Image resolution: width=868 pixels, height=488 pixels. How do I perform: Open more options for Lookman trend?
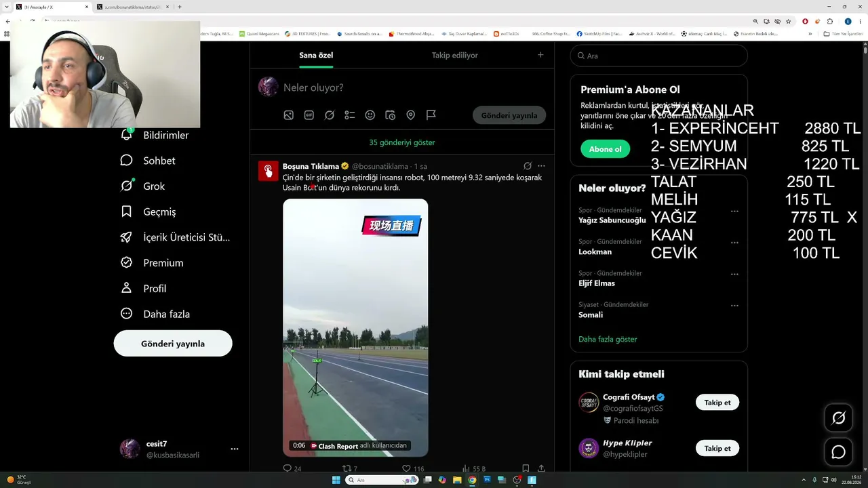point(734,243)
